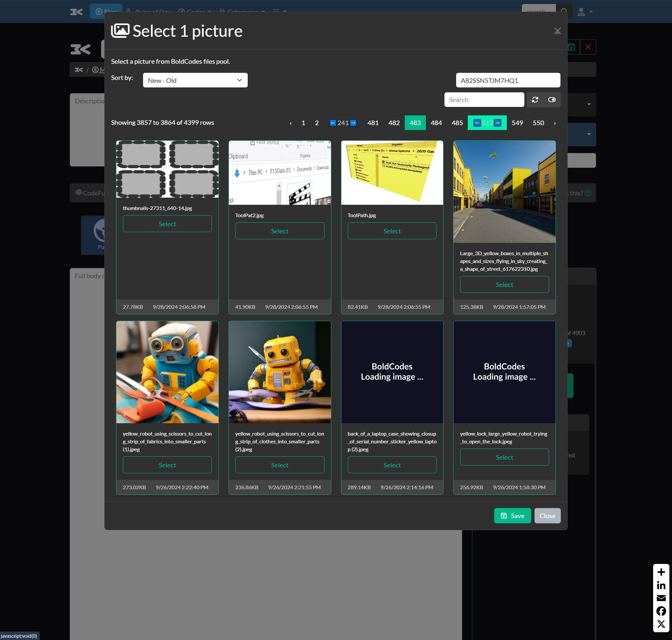Close dialog with the X icon
672x640 pixels.
click(x=557, y=31)
